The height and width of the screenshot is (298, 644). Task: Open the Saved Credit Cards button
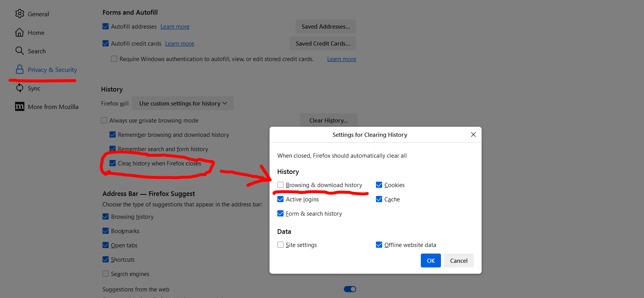(x=323, y=44)
